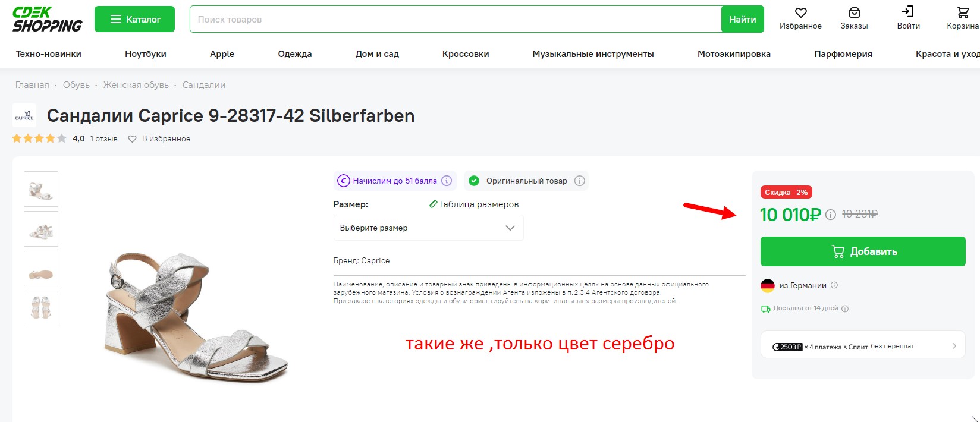The height and width of the screenshot is (422, 980).
Task: Open the Корзина shopping cart icon
Action: click(962, 13)
